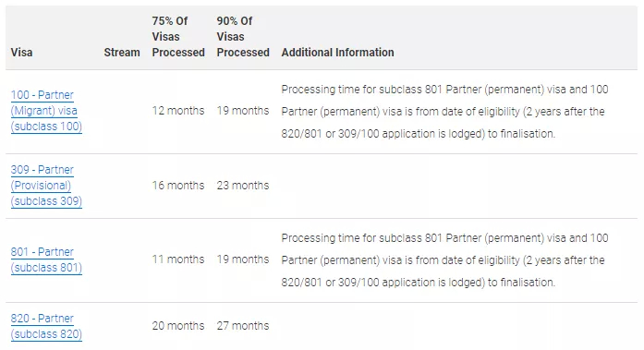644x350 pixels.
Task: Click the 90% Of Visas Processed header
Action: point(243,37)
